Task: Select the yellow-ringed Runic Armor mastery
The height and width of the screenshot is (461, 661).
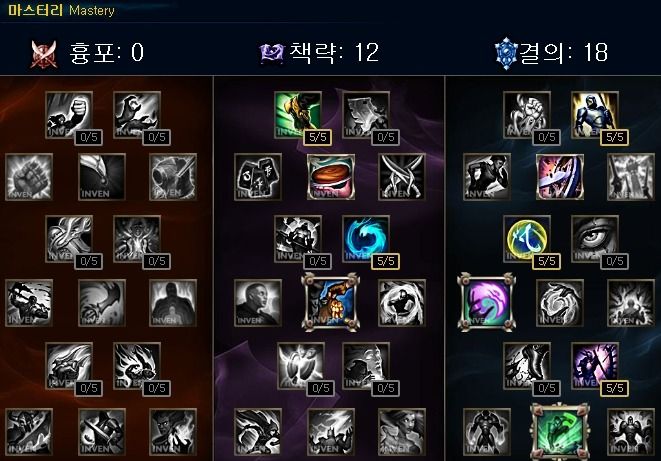Action: coord(527,239)
